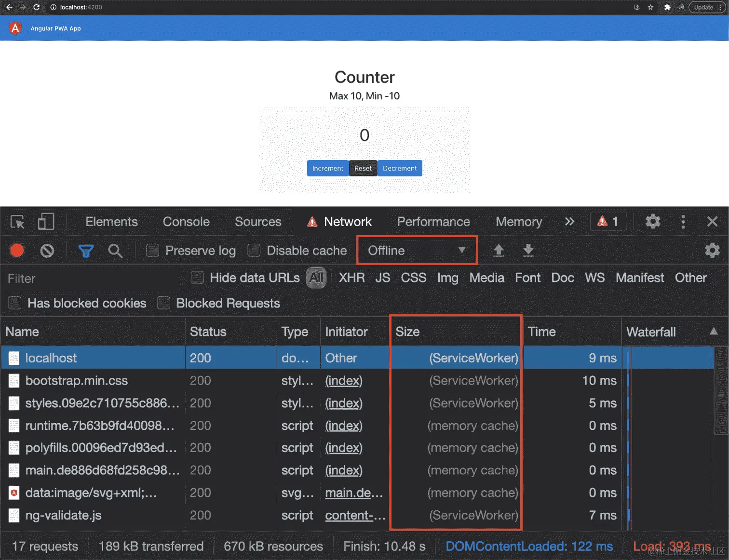Reverse Waterfall column sort order
729x560 pixels.
714,331
